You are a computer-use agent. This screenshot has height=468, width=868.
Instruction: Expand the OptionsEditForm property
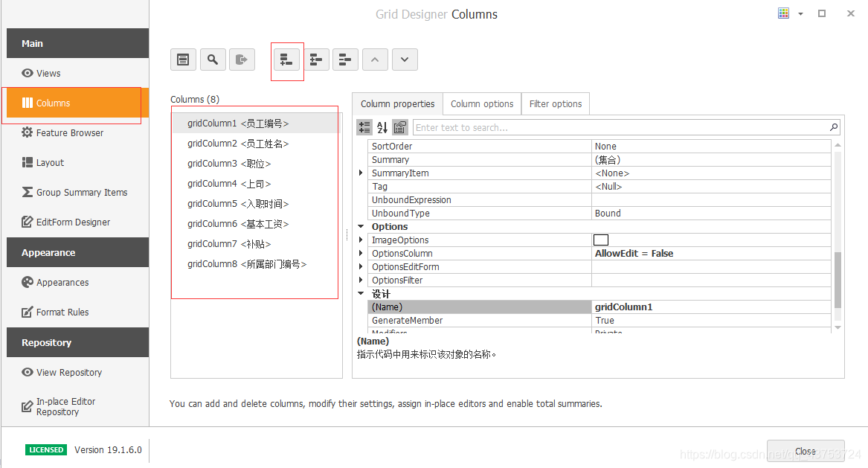tap(361, 266)
